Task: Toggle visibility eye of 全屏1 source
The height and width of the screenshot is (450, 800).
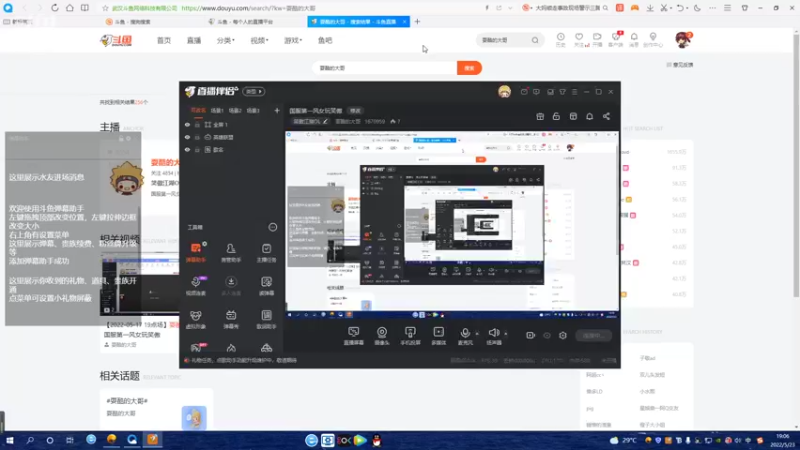Action: (x=187, y=124)
